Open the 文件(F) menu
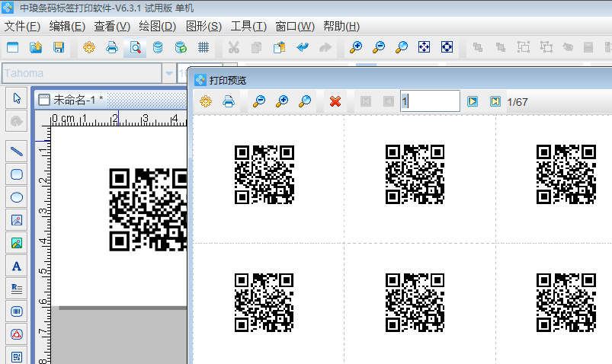 tap(22, 26)
